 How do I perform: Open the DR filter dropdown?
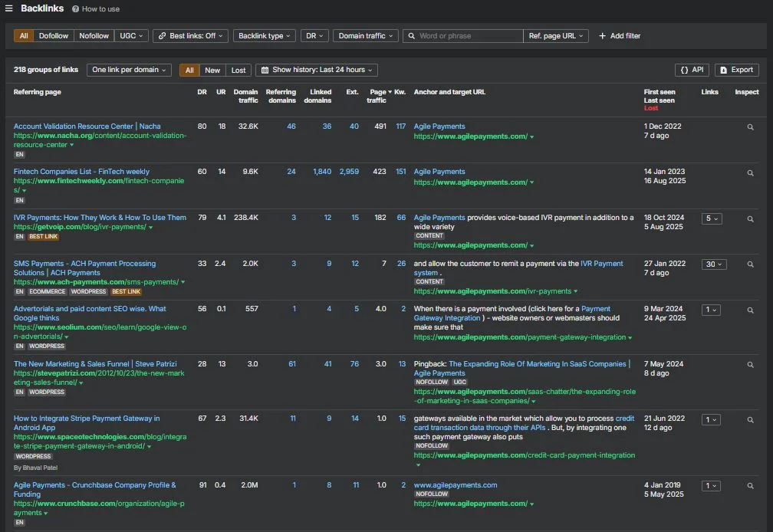314,36
